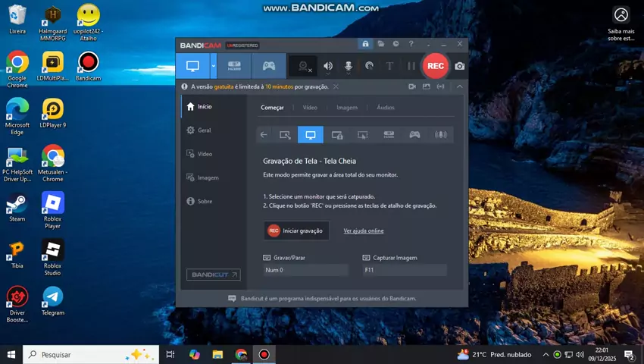Open the taskbar volume icon

[580, 355]
